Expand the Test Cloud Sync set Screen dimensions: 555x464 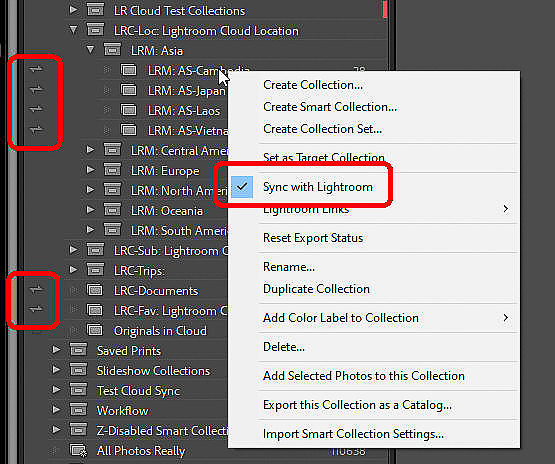coord(56,390)
